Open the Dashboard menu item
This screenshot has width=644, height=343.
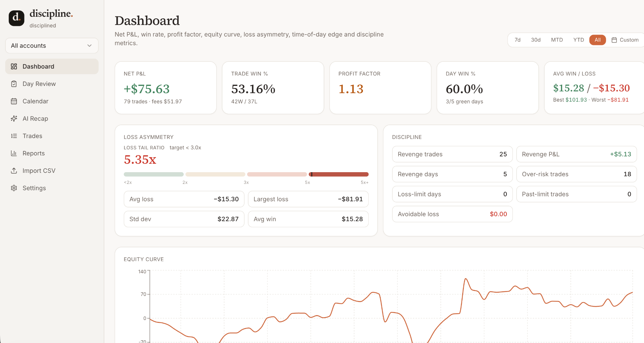pos(52,66)
